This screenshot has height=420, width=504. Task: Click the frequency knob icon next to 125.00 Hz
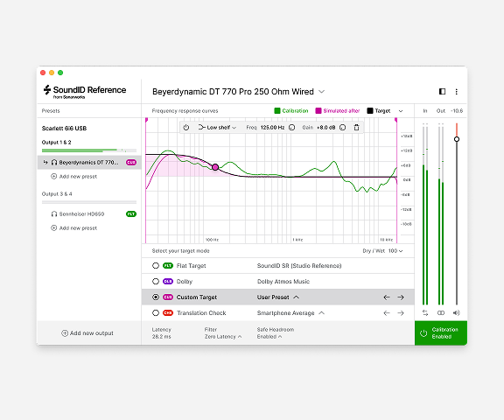(292, 128)
